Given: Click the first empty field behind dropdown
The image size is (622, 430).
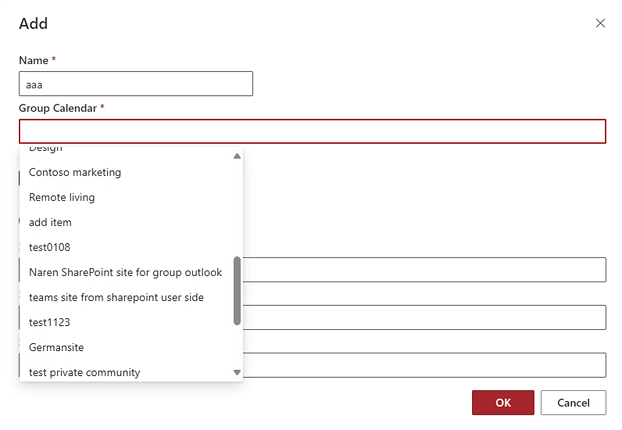Looking at the screenshot, I should click(424, 270).
